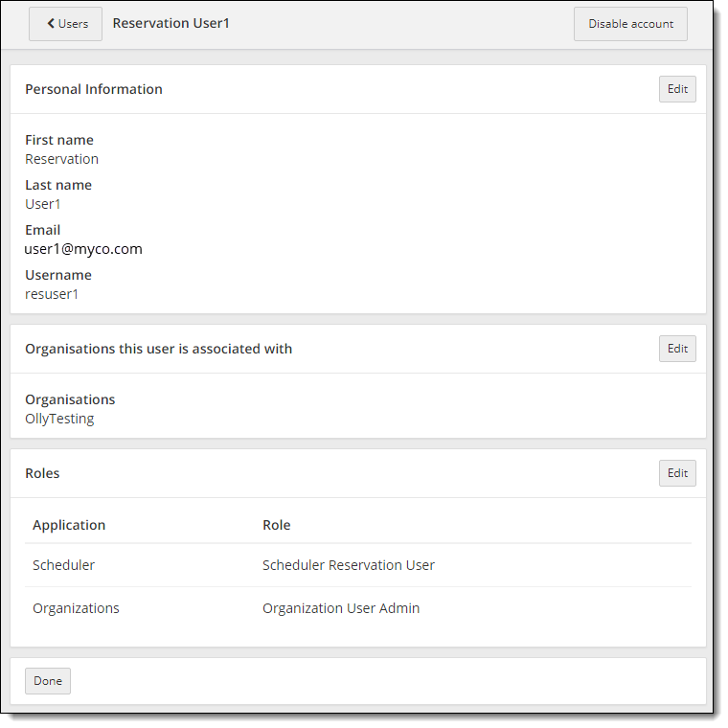Viewport: 728px width, 728px height.
Task: Click the email address user1@myco.com
Action: coord(83,249)
